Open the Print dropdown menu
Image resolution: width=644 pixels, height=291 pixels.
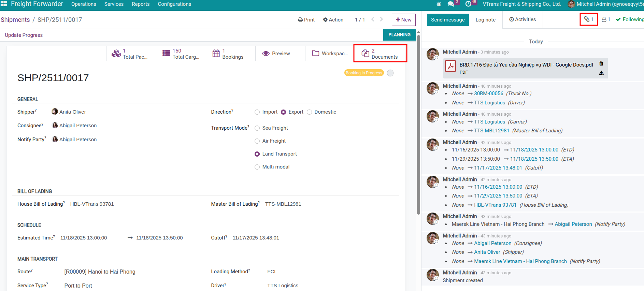click(306, 20)
